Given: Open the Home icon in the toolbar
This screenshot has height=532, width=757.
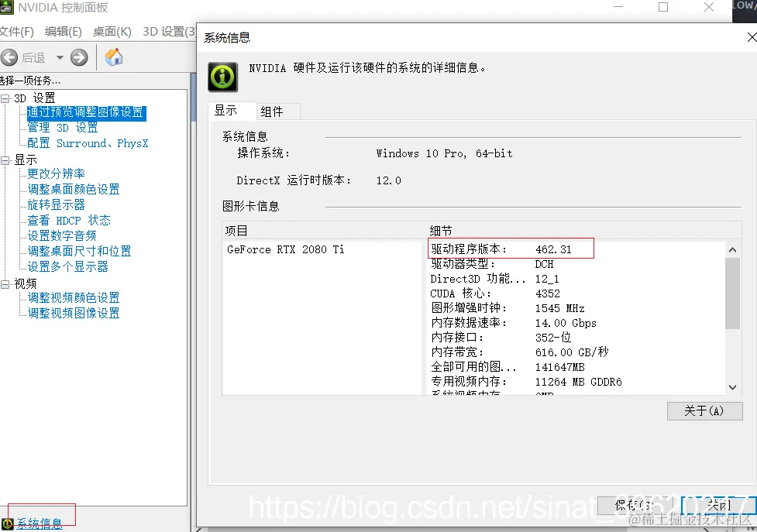Looking at the screenshot, I should [114, 57].
